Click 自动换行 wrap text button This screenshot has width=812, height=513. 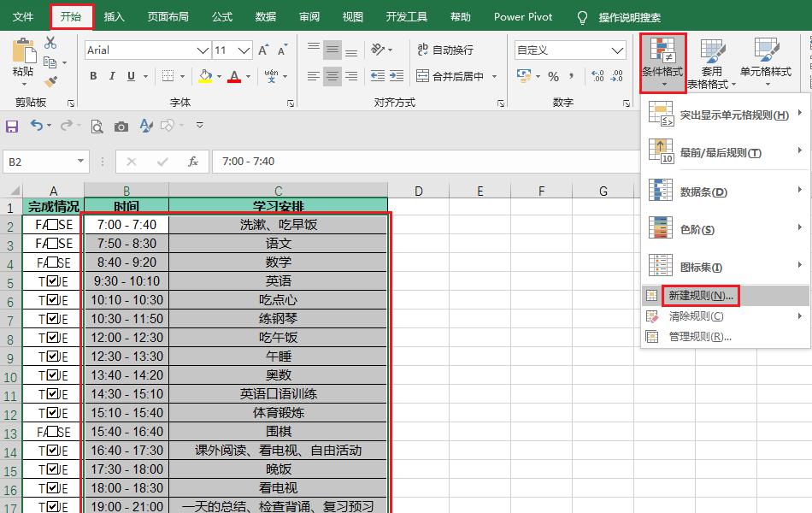[445, 50]
